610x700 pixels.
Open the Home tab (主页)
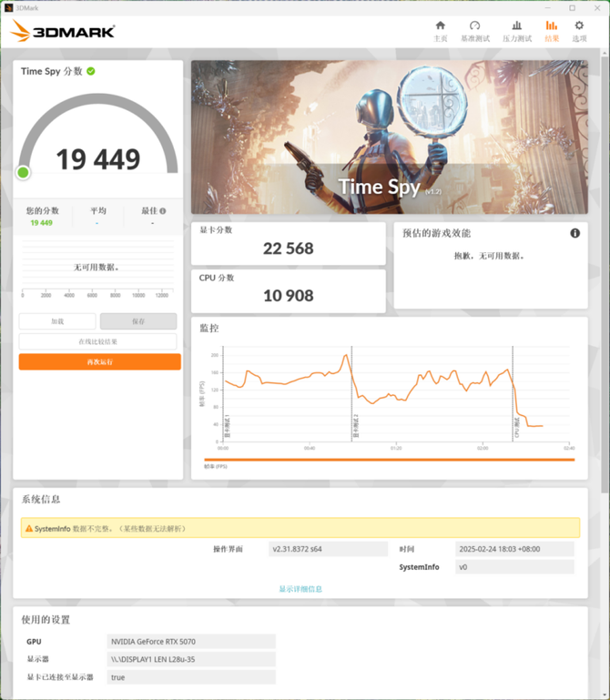(441, 31)
